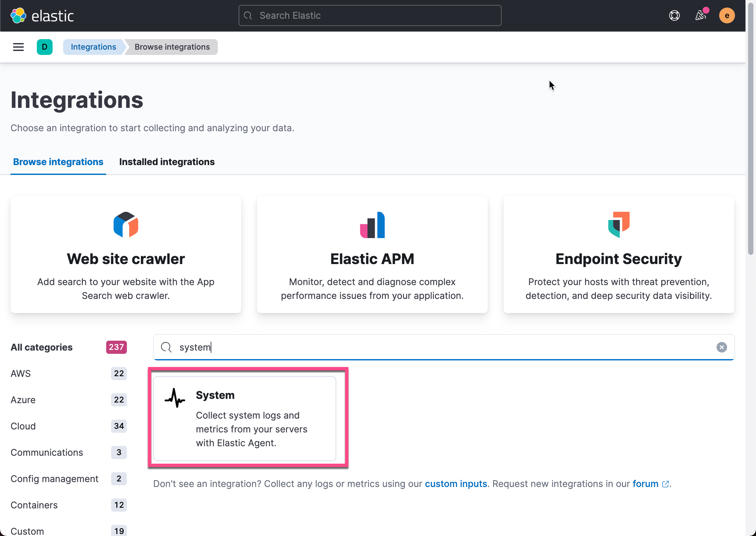The image size is (756, 536).
Task: Click the Integrations breadcrumb link
Action: click(x=93, y=47)
